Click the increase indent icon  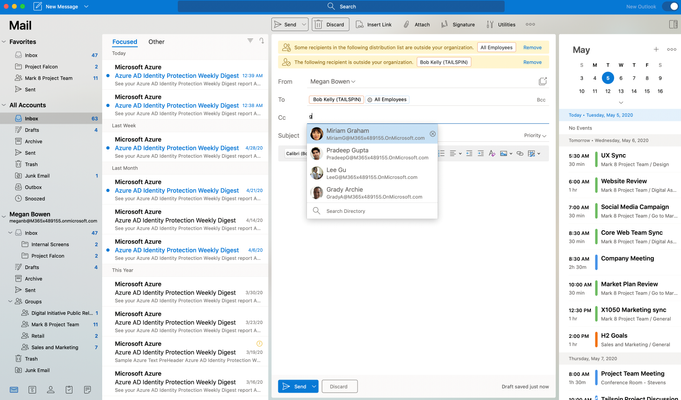[480, 153]
